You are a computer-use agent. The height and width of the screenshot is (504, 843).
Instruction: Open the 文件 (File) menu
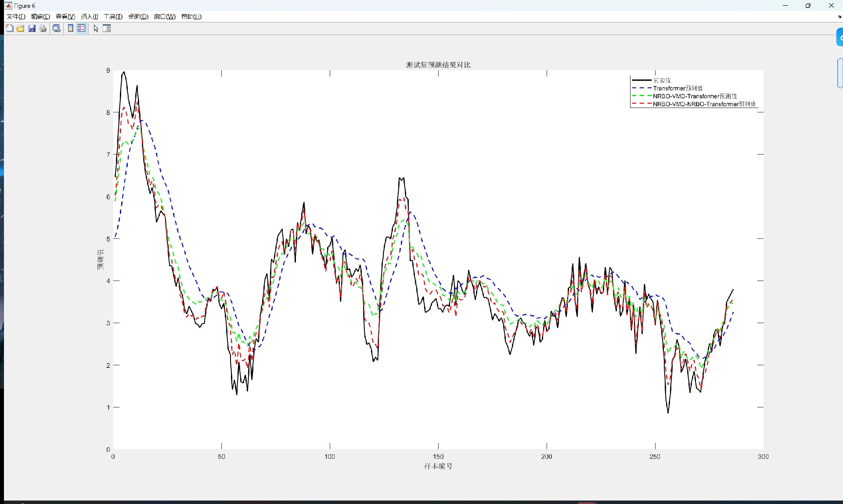tap(16, 17)
